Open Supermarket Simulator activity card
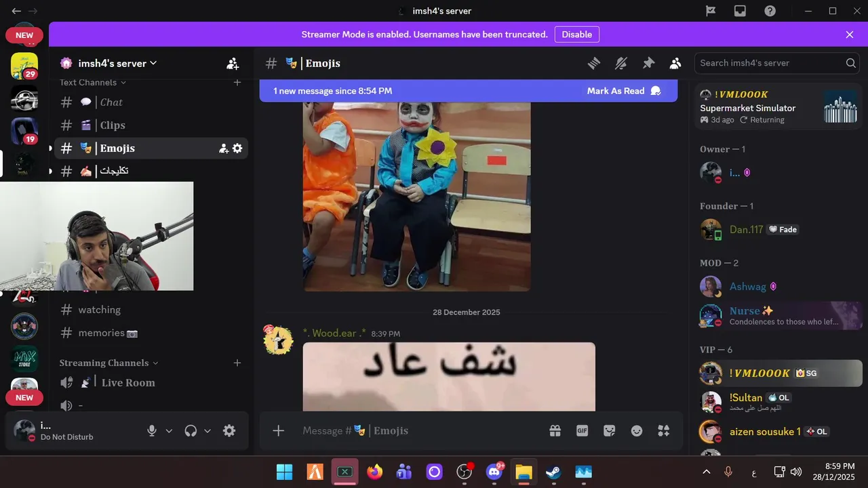This screenshot has width=868, height=488. (x=778, y=106)
